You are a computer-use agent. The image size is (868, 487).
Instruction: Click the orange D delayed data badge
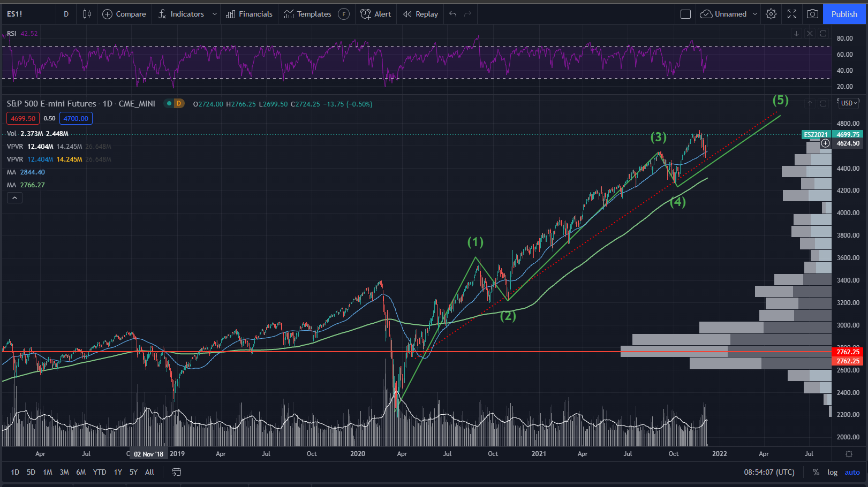click(x=179, y=103)
